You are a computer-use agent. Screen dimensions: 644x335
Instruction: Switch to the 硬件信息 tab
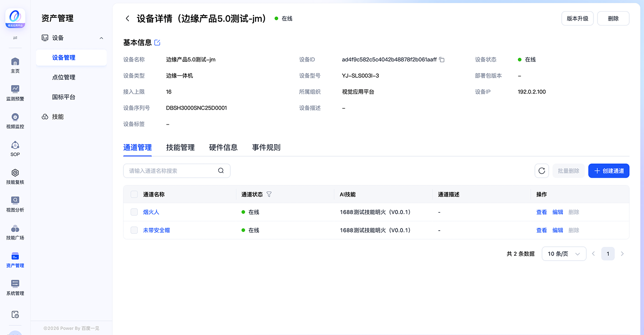tap(223, 147)
